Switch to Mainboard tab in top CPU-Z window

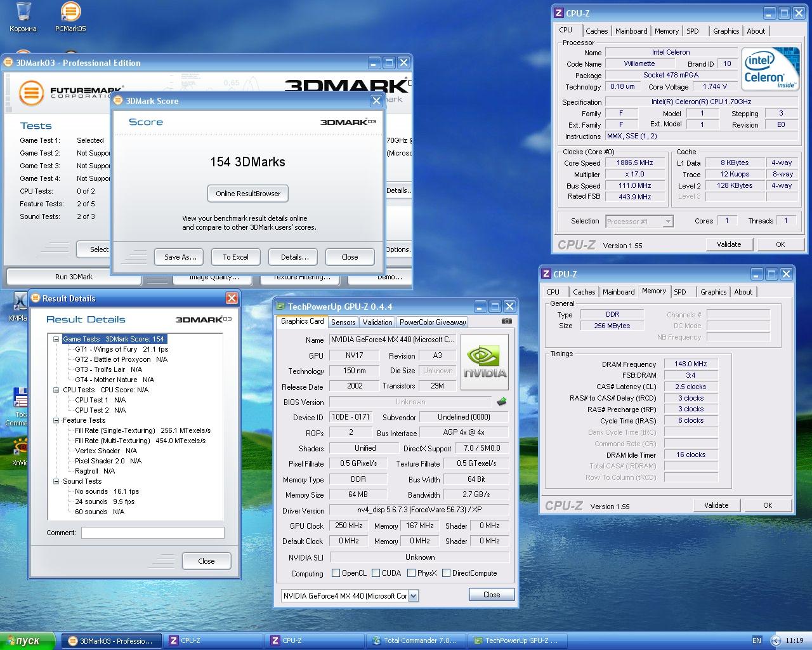click(631, 31)
